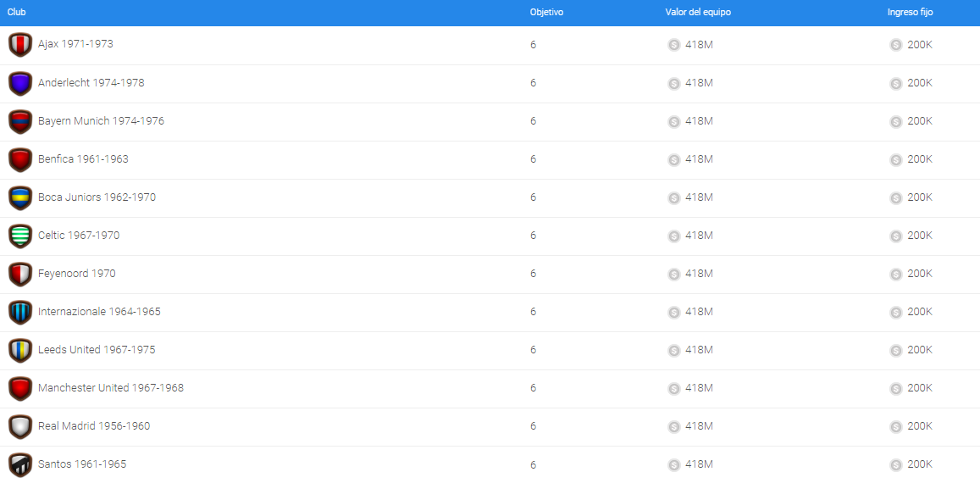The height and width of the screenshot is (483, 980).
Task: Click the fixed income coin icon in Celtic row
Action: click(x=896, y=236)
